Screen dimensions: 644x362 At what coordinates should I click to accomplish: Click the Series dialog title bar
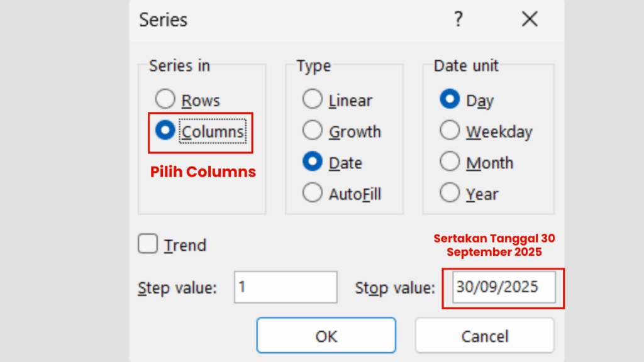pyautogui.click(x=314, y=19)
